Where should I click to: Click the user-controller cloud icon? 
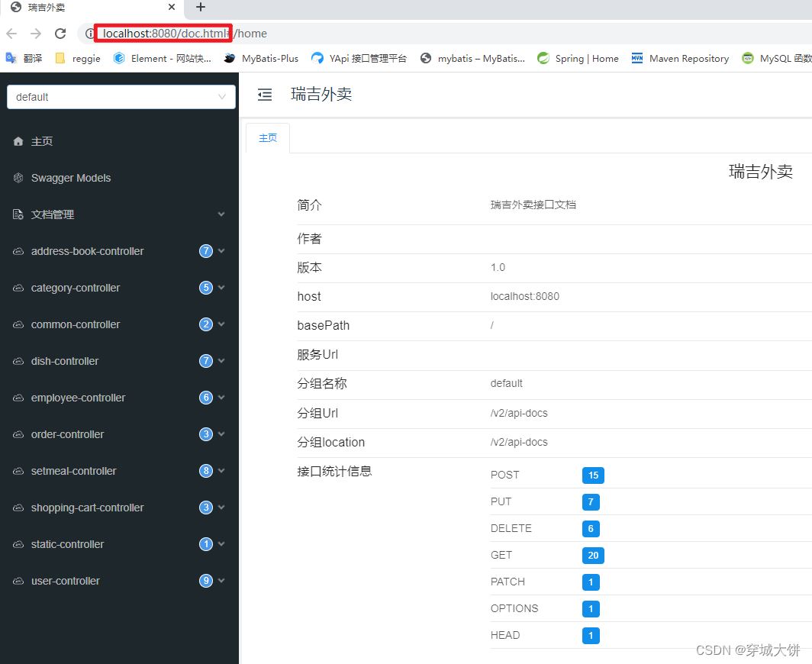pyautogui.click(x=18, y=581)
